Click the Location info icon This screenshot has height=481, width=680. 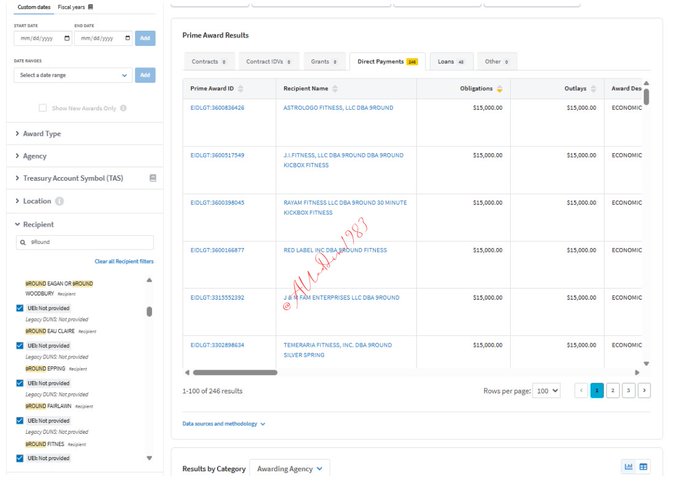click(x=61, y=201)
